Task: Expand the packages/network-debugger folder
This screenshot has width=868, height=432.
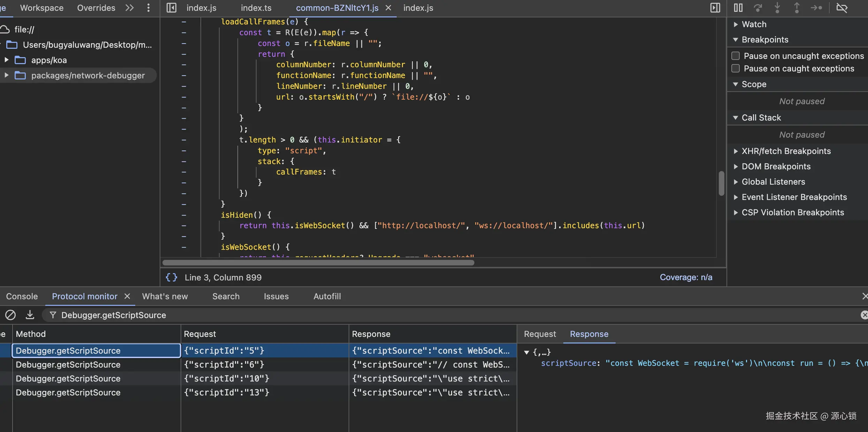Action: coord(6,75)
